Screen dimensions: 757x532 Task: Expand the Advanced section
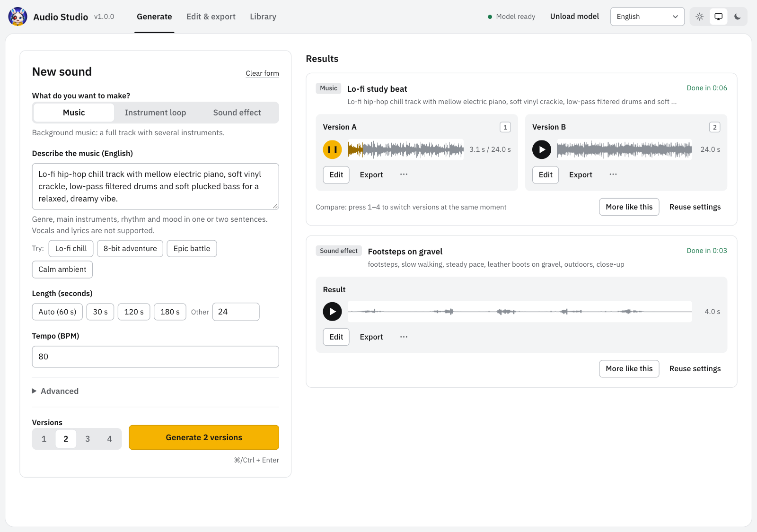(55, 391)
